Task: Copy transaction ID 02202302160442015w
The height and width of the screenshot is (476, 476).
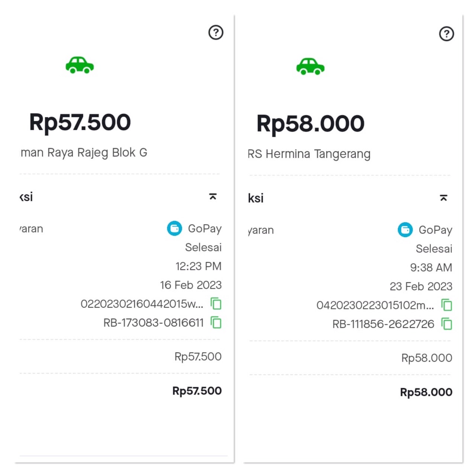Action: click(x=216, y=304)
